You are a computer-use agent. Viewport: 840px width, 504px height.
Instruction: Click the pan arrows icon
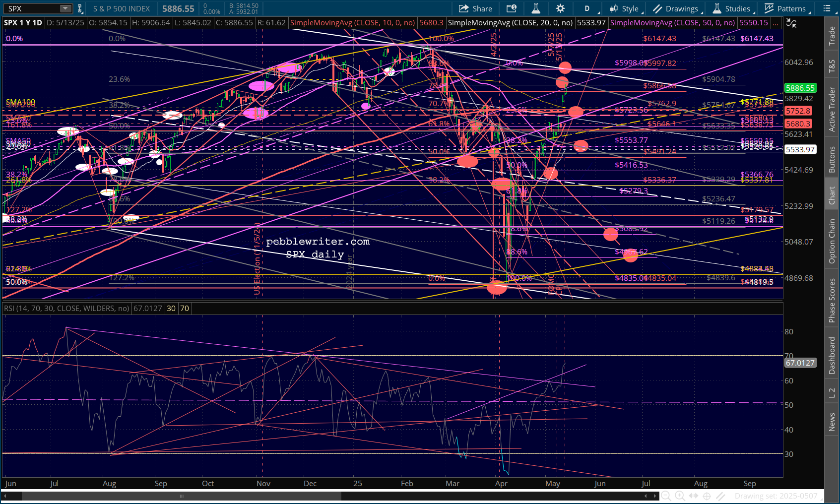coord(693,496)
